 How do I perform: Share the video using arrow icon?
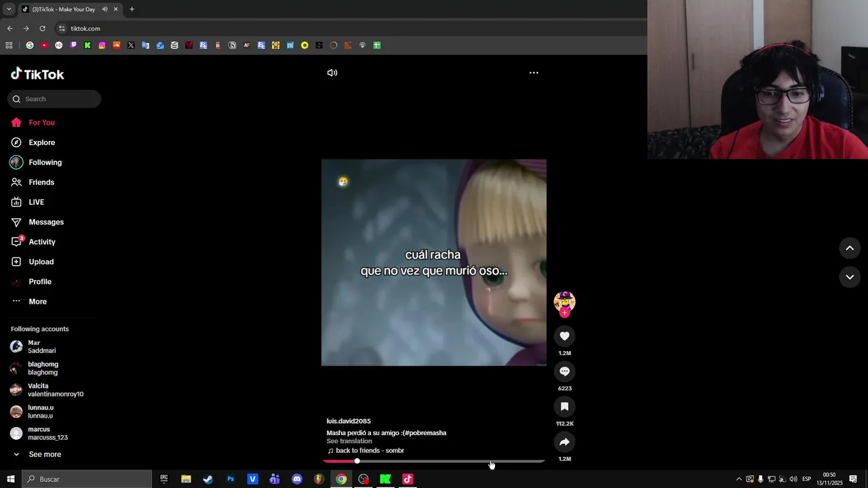click(564, 442)
